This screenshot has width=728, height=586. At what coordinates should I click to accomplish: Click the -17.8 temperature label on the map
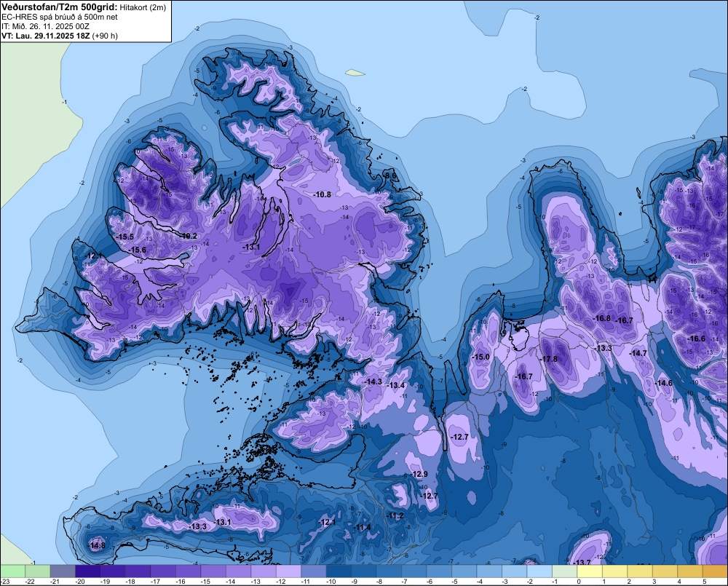549,360
